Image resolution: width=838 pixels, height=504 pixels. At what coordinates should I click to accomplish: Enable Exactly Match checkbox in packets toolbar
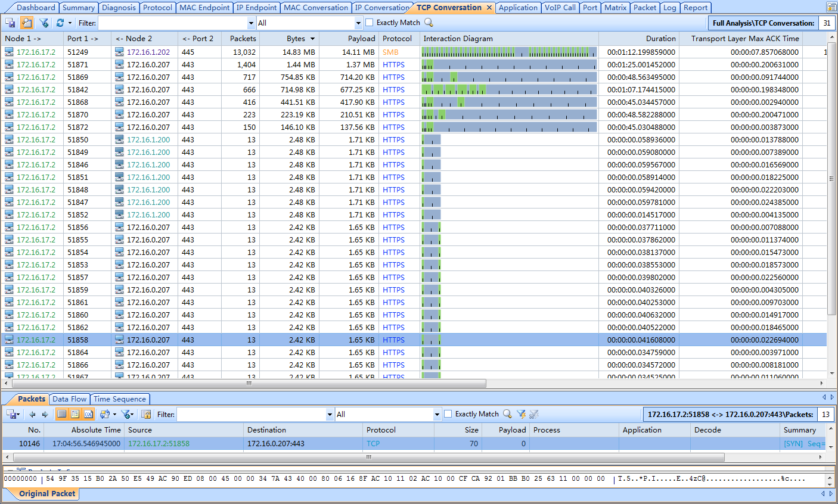[x=448, y=414]
